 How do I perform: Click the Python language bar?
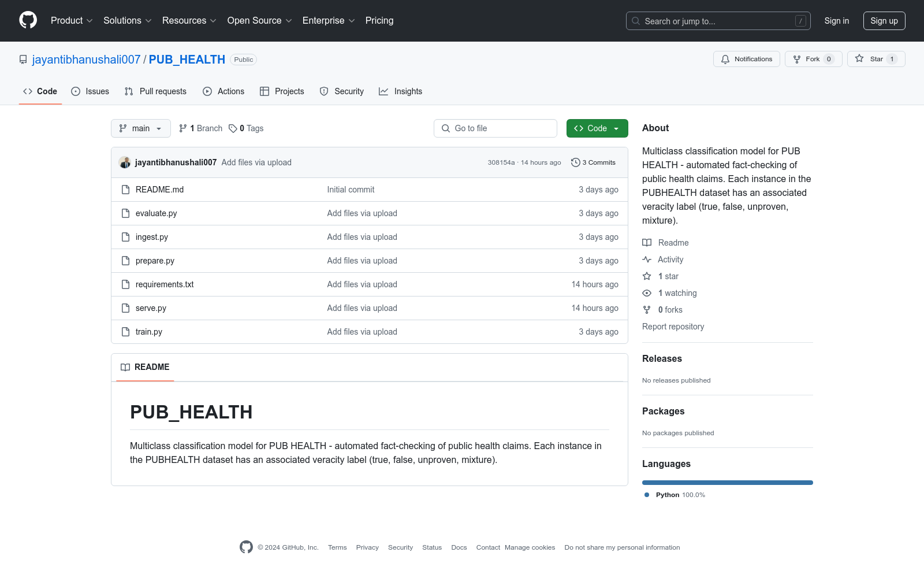coord(728,483)
